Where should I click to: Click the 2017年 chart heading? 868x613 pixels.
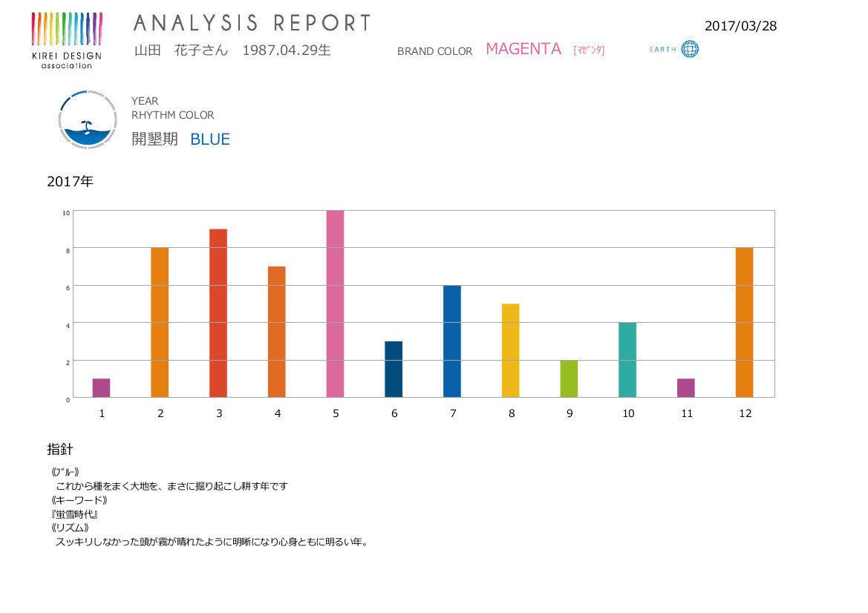70,181
